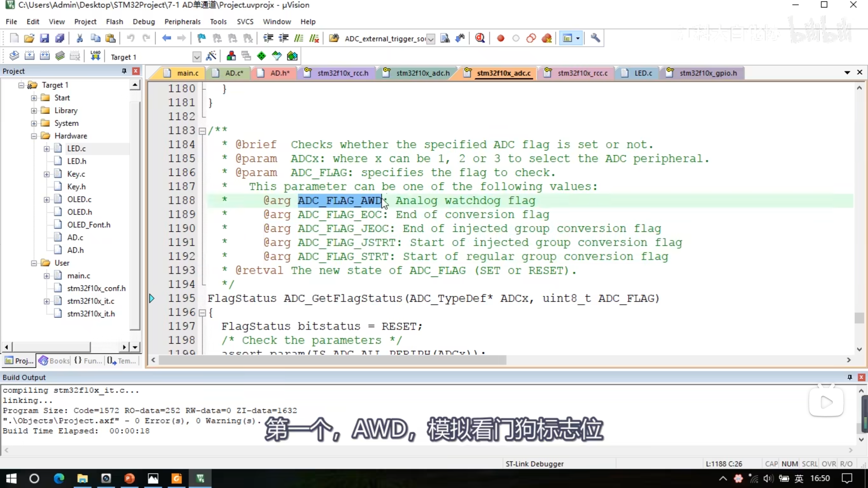Open Options for Target wand icon

[211, 56]
